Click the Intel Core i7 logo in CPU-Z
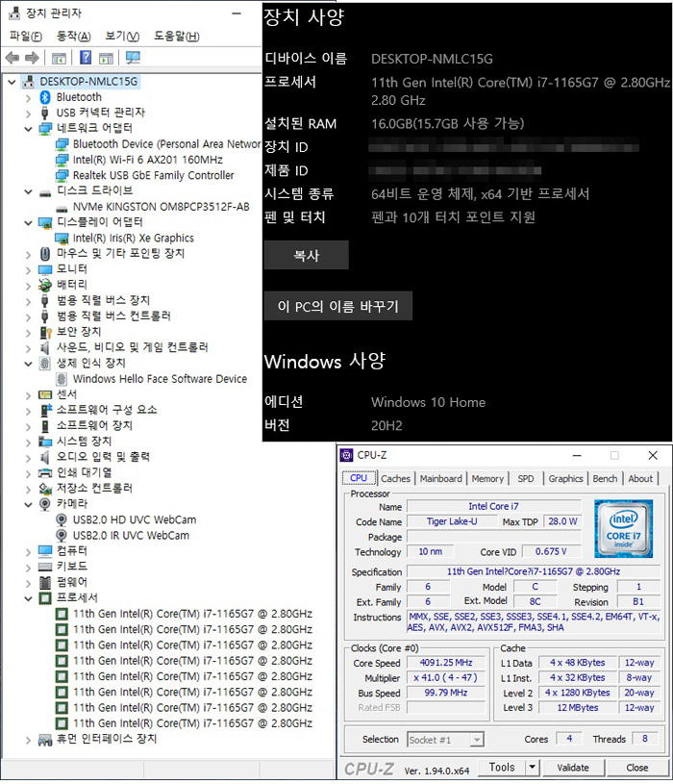 [622, 526]
